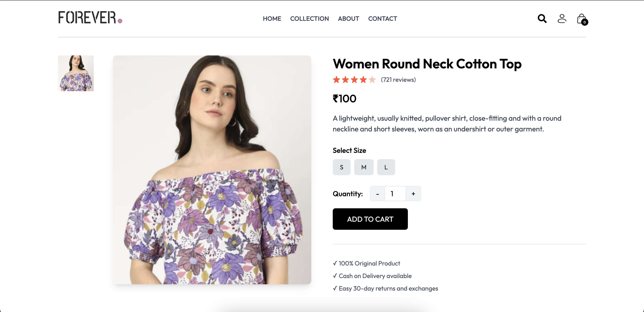Open the COLLECTION menu item
The image size is (644, 312).
pos(309,19)
